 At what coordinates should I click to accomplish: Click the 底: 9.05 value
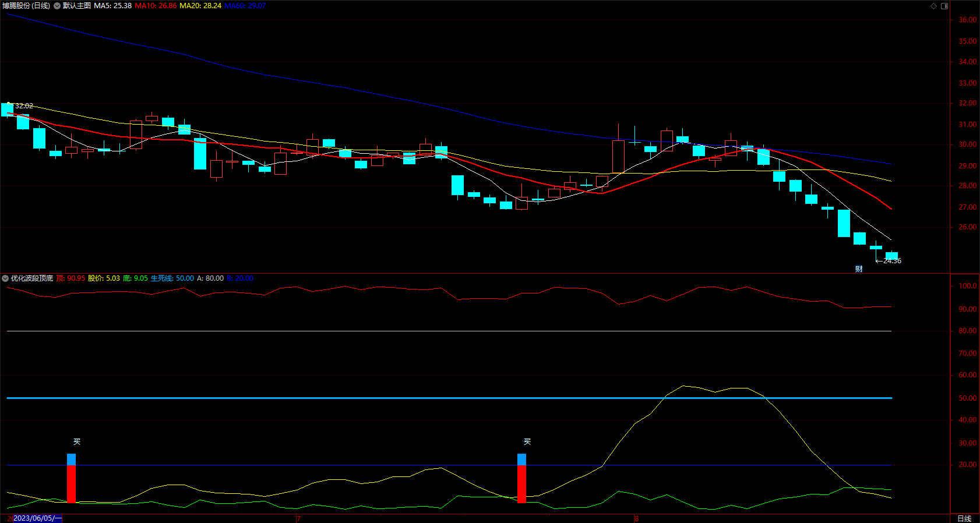click(135, 278)
